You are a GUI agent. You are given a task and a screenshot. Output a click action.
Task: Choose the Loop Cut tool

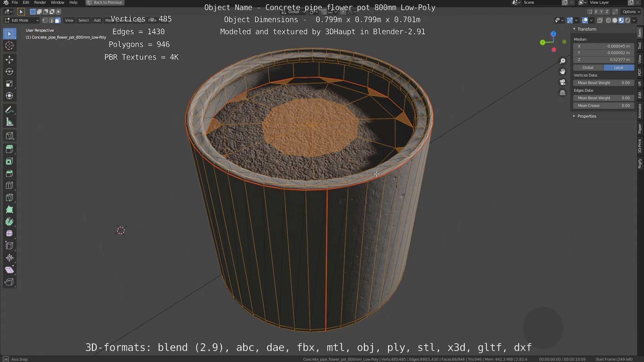[x=9, y=185]
